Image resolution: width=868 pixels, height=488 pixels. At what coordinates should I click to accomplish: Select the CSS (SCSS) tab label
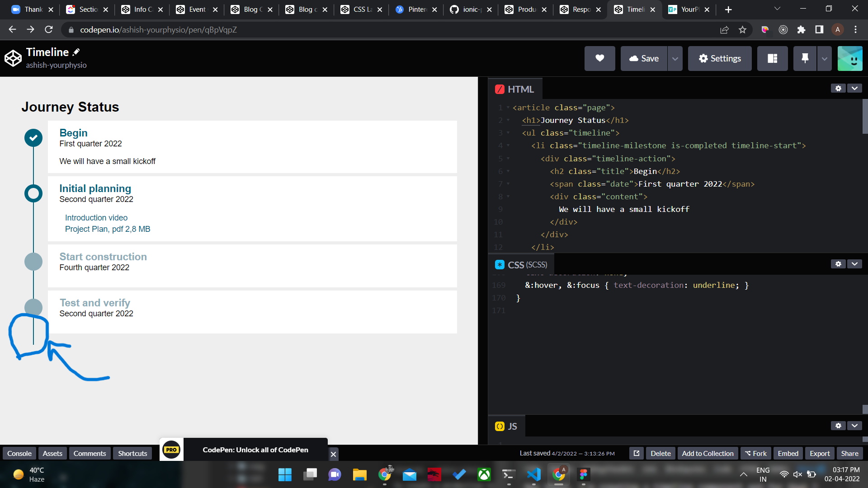[526, 265]
